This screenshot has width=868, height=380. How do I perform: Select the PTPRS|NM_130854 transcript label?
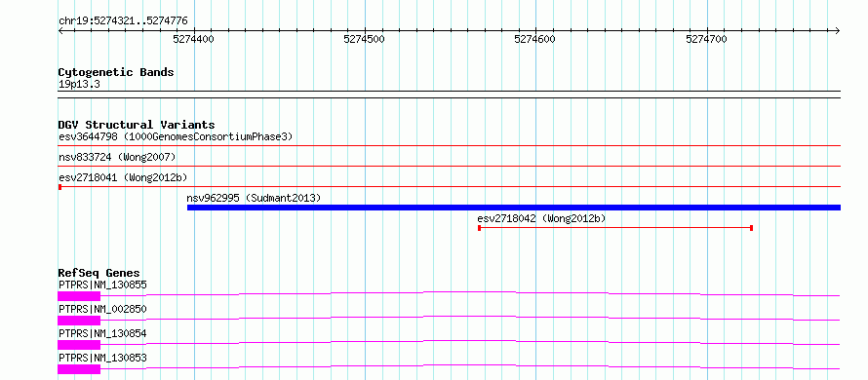(102, 333)
